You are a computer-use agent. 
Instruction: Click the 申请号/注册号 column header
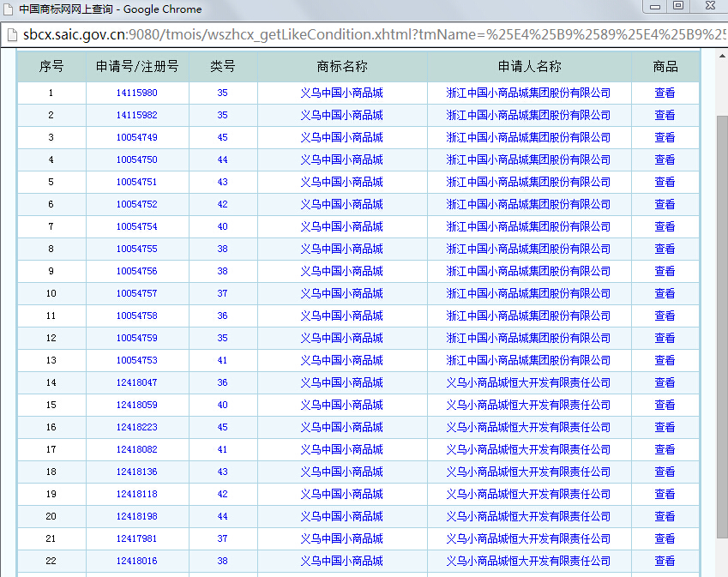coord(137,67)
